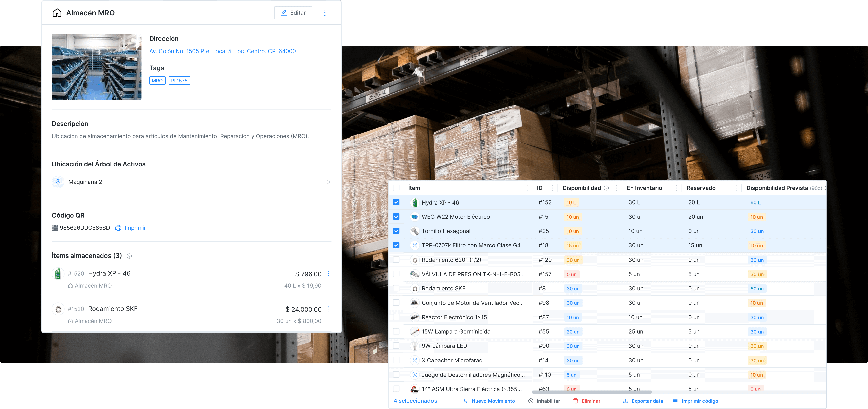Open options for stored item Hydra XP - 46
The image size is (868, 409).
pos(328,274)
